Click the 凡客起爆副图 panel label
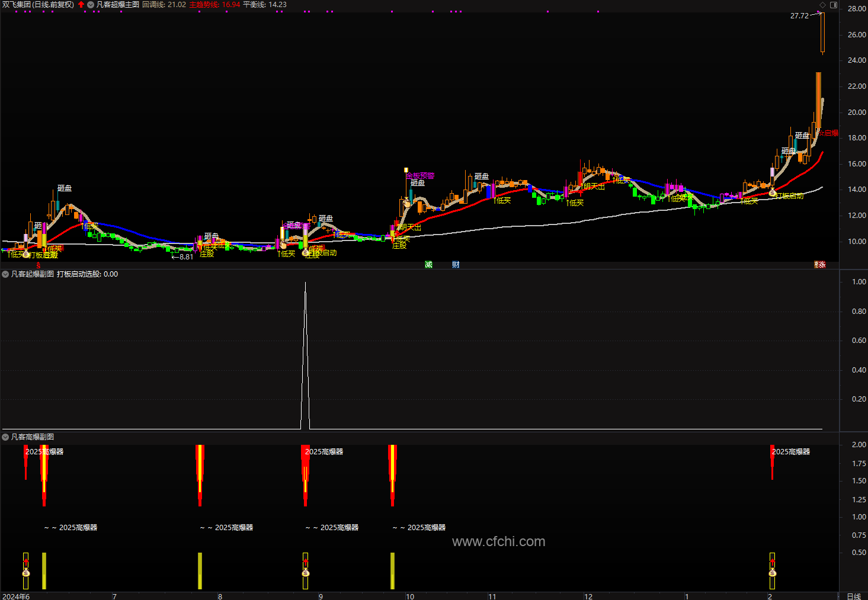The width and height of the screenshot is (868, 600). (x=33, y=274)
